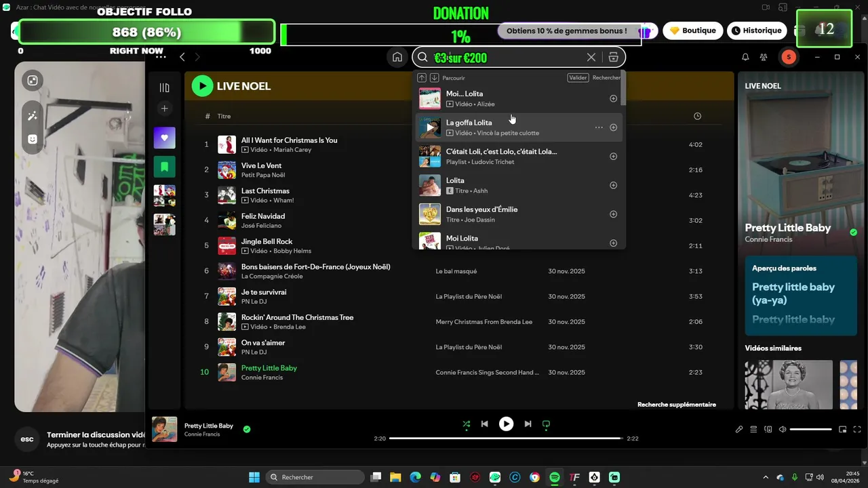Skip to previous track
The height and width of the screenshot is (488, 868).
click(484, 424)
